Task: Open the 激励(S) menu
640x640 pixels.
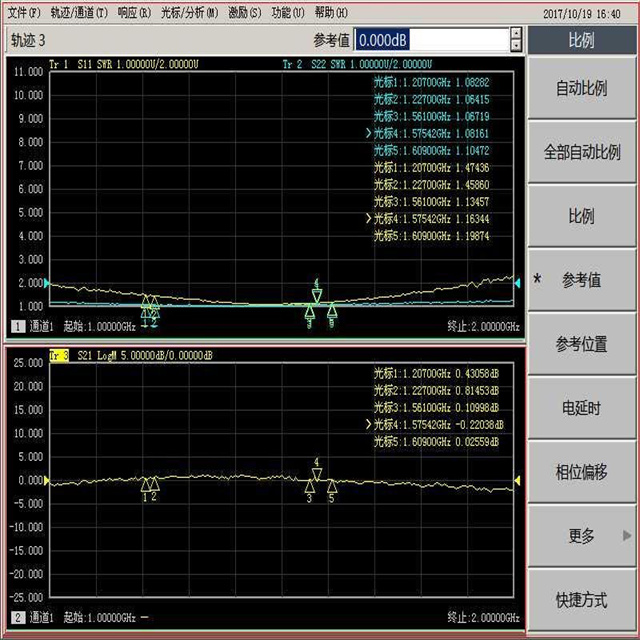Action: click(x=244, y=13)
